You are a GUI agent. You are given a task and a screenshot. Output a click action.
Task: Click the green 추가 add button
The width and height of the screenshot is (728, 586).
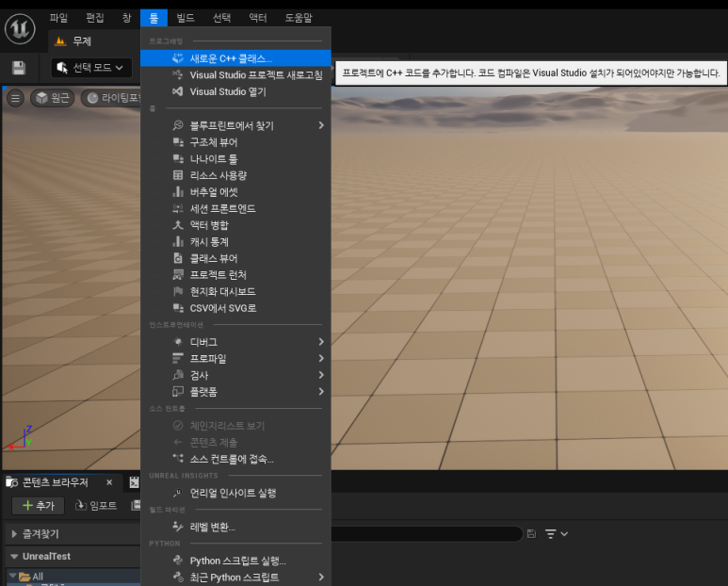pos(40,505)
